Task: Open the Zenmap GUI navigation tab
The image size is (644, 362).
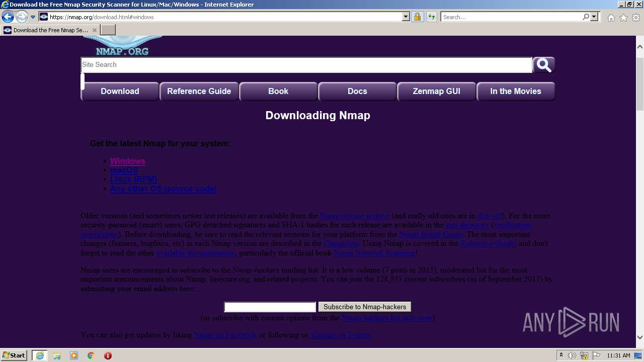Action: [x=436, y=92]
